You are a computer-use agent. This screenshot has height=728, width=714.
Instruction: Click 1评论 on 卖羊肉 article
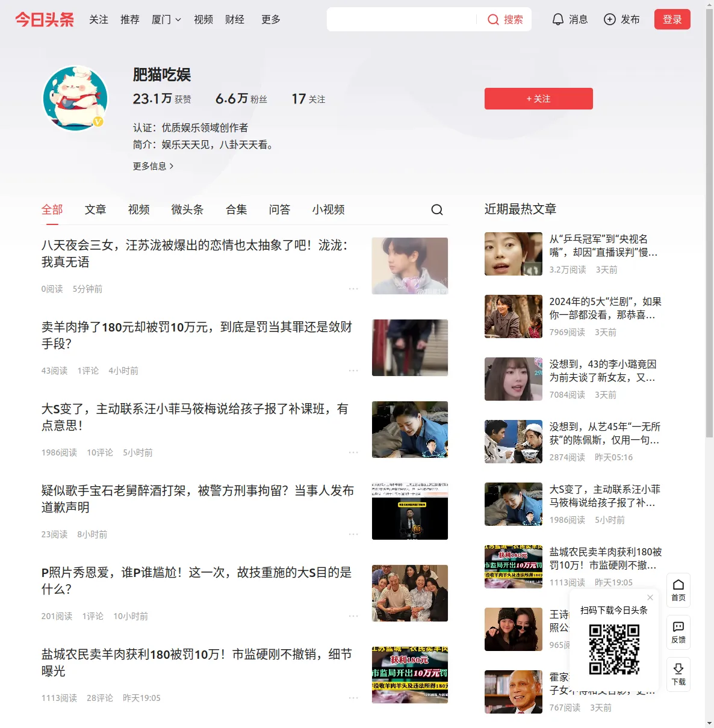(x=88, y=371)
